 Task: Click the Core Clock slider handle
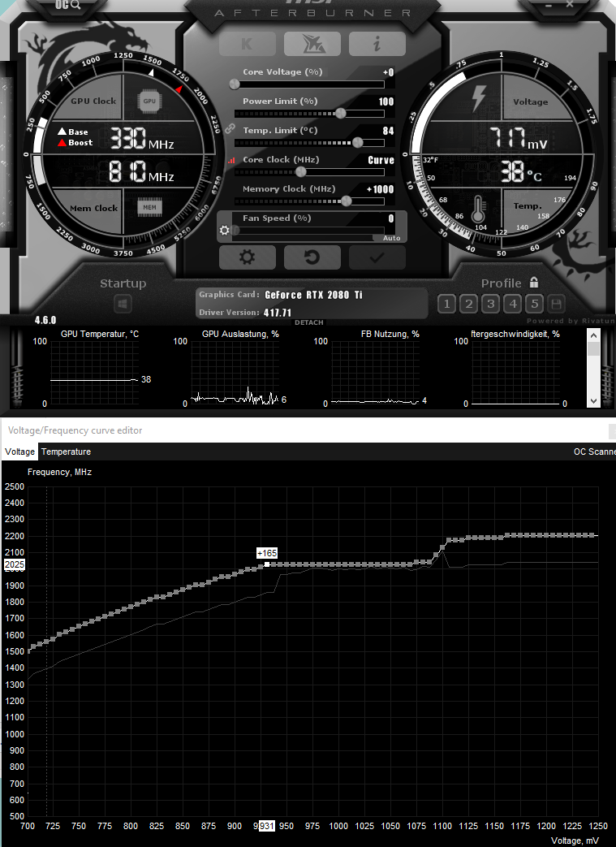pyautogui.click(x=301, y=172)
